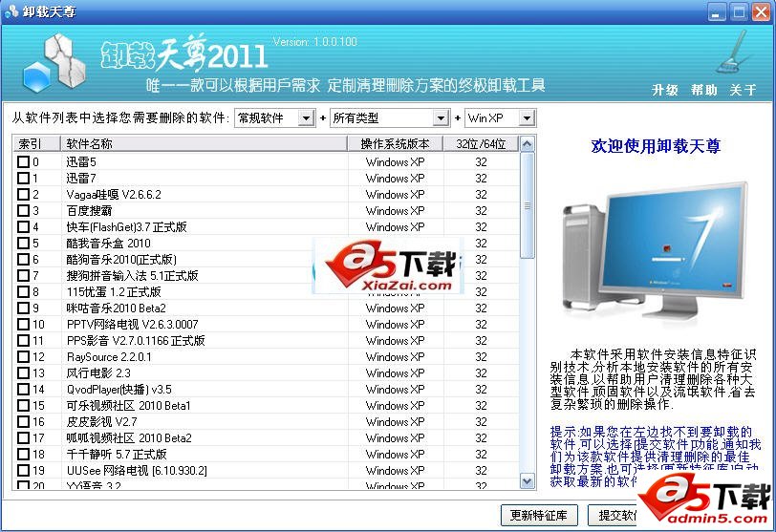
Task: Click the computer monitor welcome image
Action: [655, 250]
